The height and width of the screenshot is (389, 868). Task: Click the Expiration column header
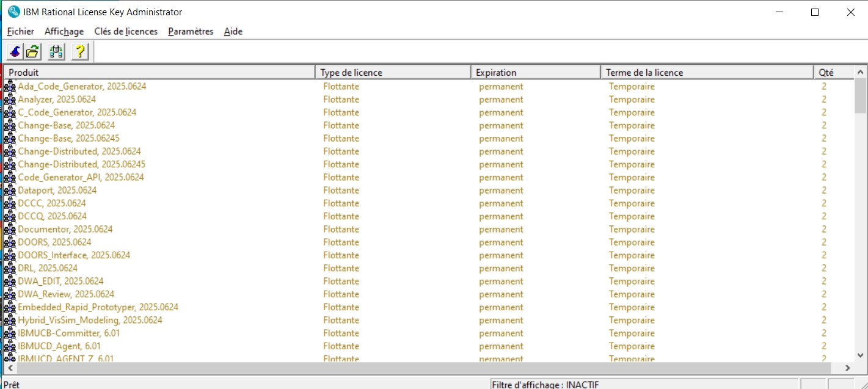pos(536,72)
